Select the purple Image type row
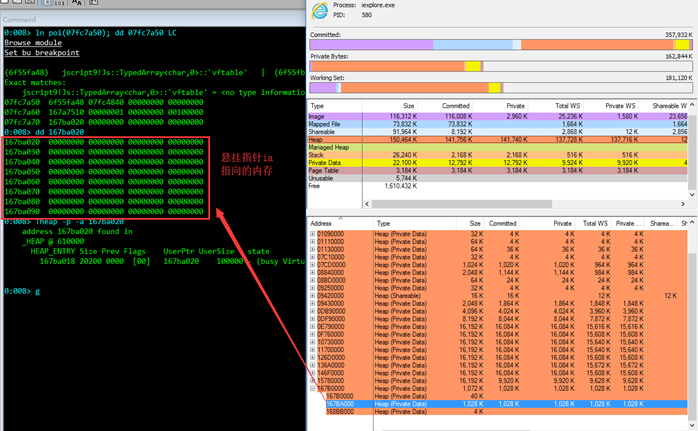 point(498,116)
